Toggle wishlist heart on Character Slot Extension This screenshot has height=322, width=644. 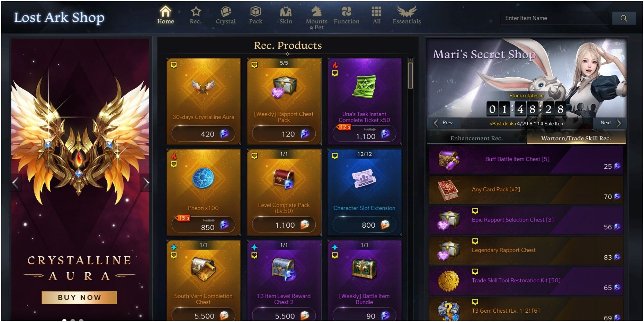[335, 156]
